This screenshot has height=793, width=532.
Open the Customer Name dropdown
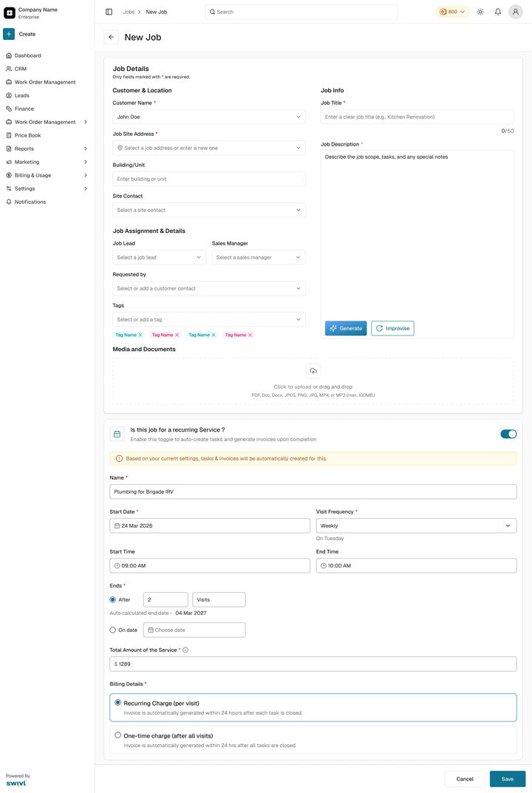(x=209, y=117)
